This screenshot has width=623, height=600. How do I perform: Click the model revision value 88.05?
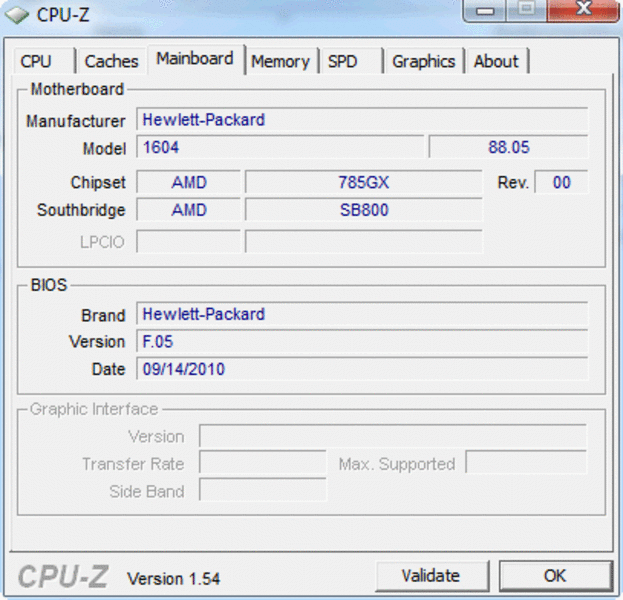[x=509, y=147]
